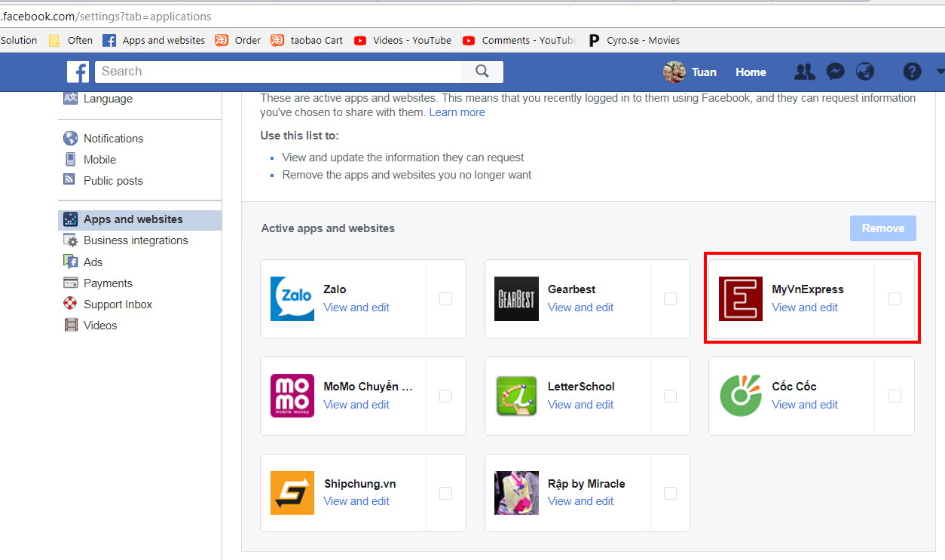
Task: Click the MyVnExpress app logo
Action: [x=741, y=298]
